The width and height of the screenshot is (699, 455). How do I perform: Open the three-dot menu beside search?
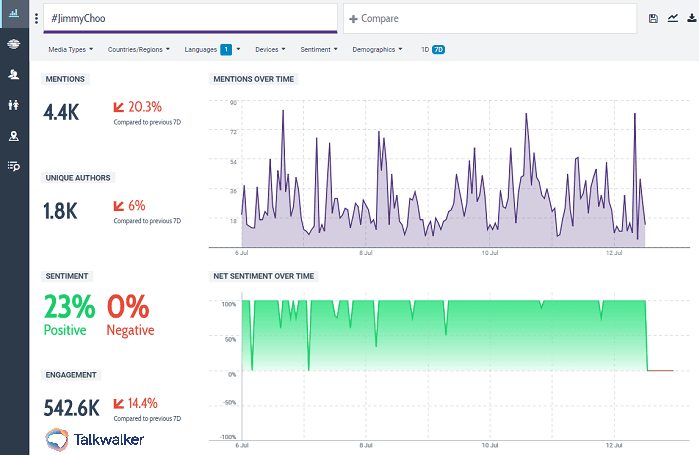point(37,19)
